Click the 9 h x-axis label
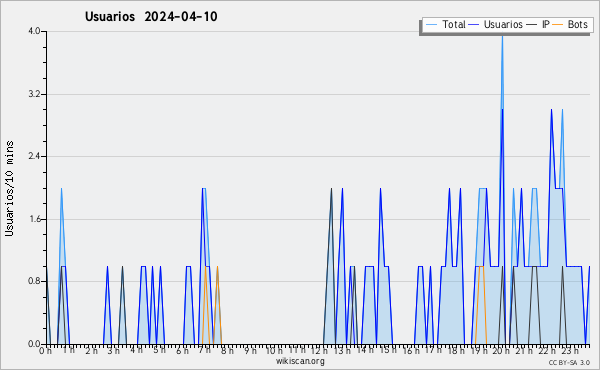The image size is (600, 370). 251,350
